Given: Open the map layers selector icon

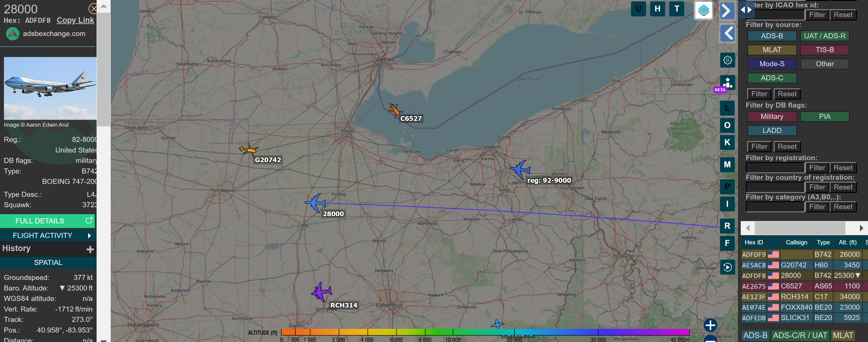Looking at the screenshot, I should (x=704, y=10).
